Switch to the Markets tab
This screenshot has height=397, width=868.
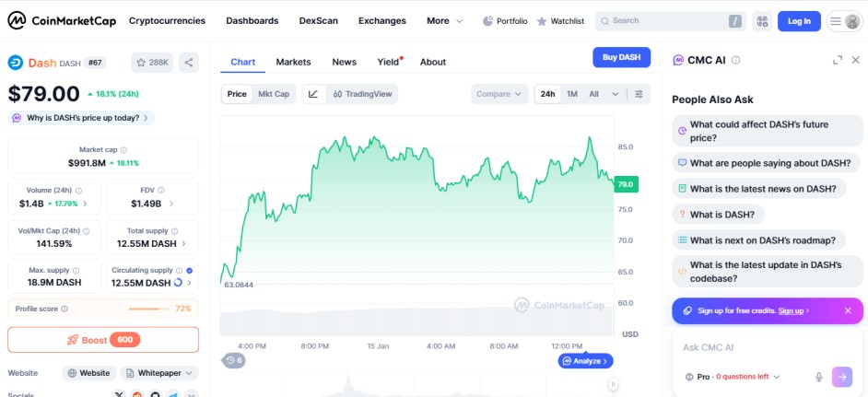[293, 62]
